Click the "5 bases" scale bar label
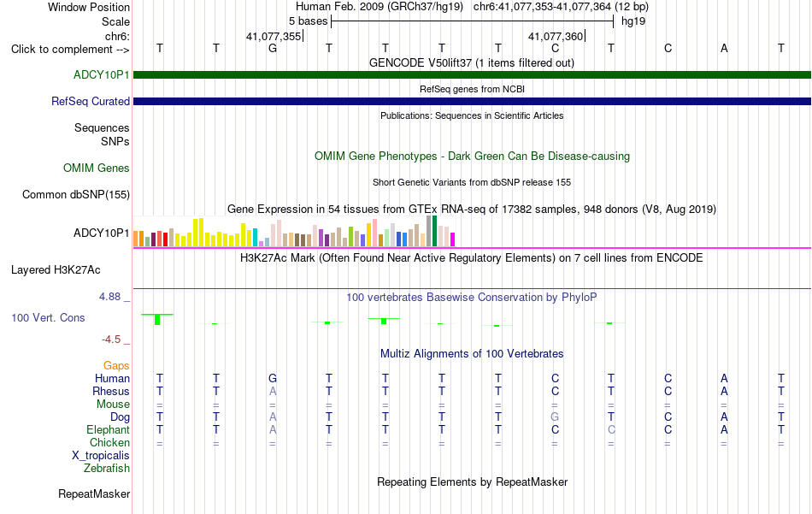The height and width of the screenshot is (514, 812). coord(308,21)
